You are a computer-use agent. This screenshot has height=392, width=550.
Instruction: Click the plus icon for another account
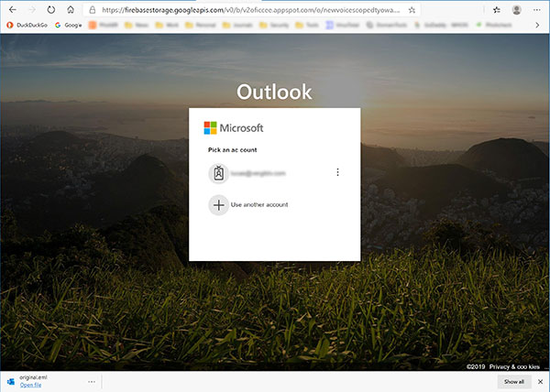coord(218,205)
